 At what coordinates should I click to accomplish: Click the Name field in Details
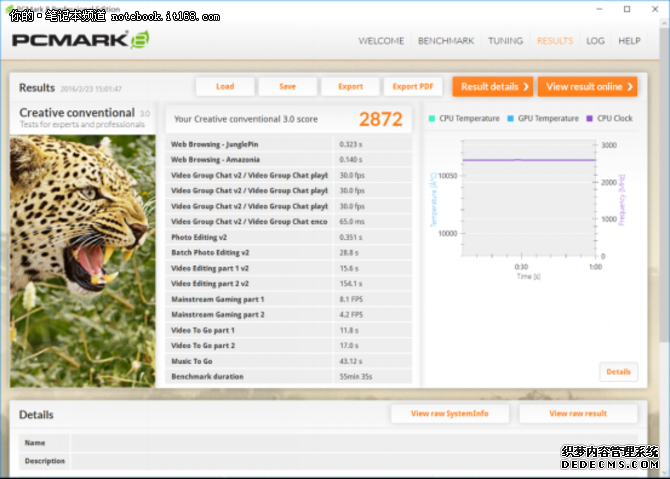[354, 443]
